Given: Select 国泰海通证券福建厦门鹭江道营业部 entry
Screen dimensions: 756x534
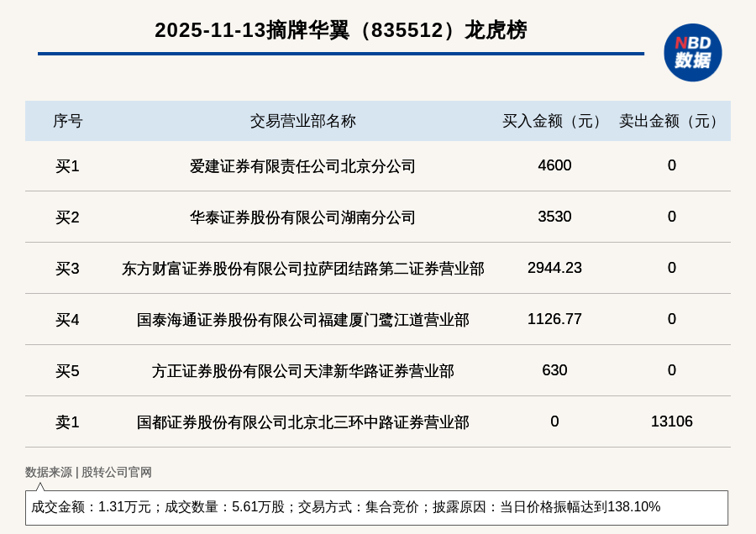Looking at the screenshot, I should (302, 320).
